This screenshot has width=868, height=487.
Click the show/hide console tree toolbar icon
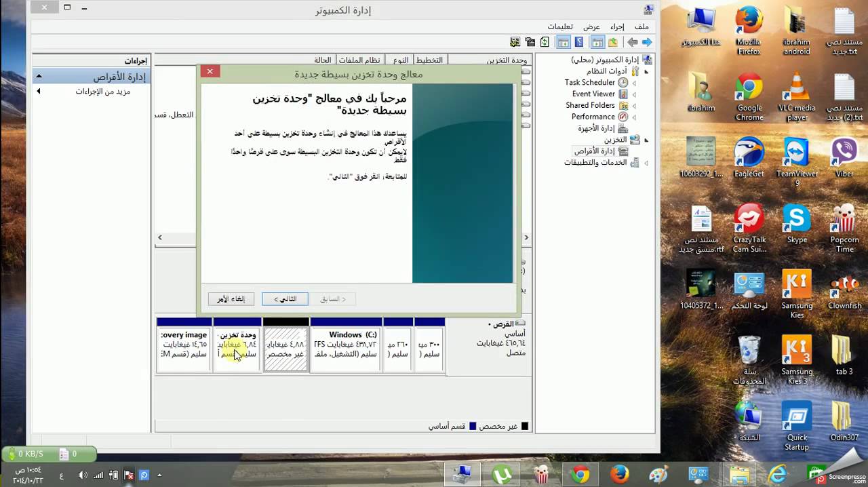click(x=597, y=42)
